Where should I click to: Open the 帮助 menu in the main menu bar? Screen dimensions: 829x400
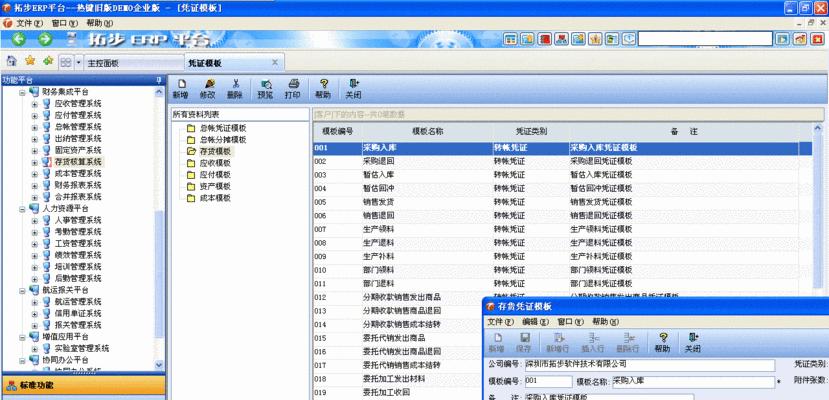(x=99, y=23)
